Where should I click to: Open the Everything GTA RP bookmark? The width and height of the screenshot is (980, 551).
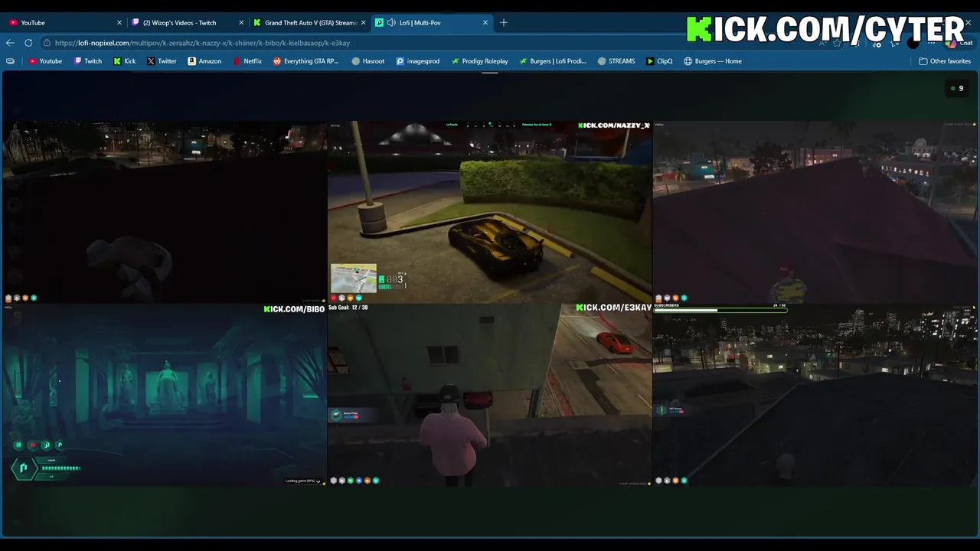point(305,61)
